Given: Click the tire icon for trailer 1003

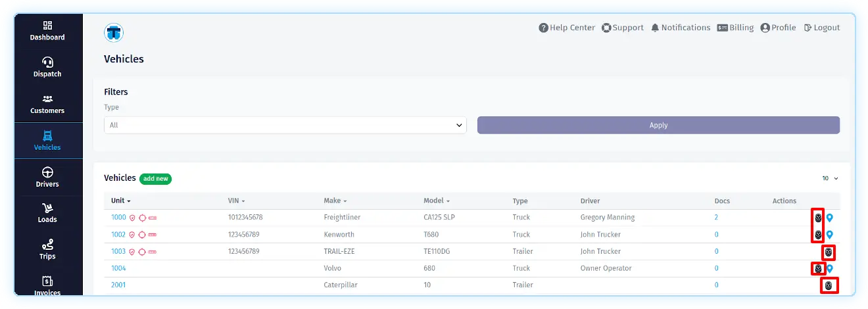Looking at the screenshot, I should point(829,252).
